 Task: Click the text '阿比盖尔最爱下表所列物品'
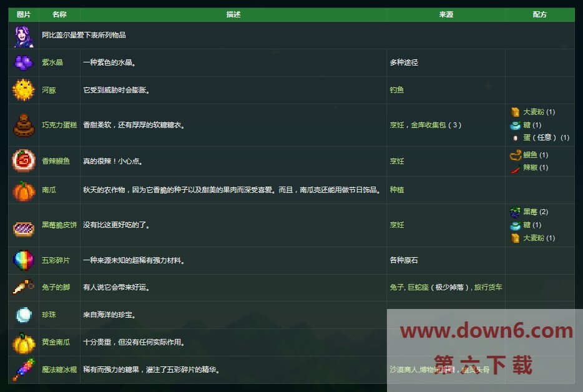pos(84,36)
